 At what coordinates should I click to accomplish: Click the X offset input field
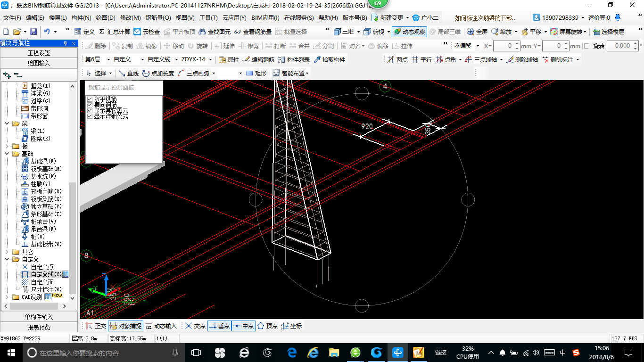click(506, 46)
